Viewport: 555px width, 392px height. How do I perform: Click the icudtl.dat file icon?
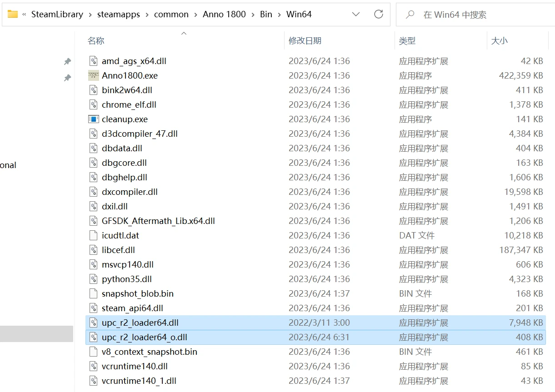[93, 236]
